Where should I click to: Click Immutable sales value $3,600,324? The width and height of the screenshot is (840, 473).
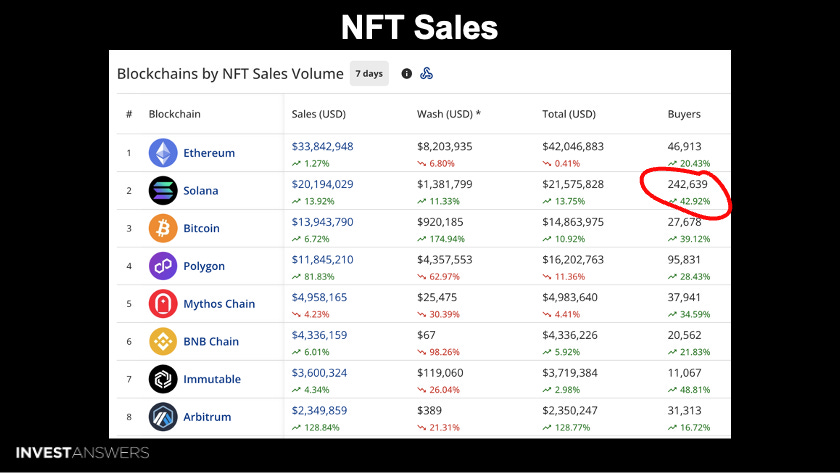coord(319,372)
